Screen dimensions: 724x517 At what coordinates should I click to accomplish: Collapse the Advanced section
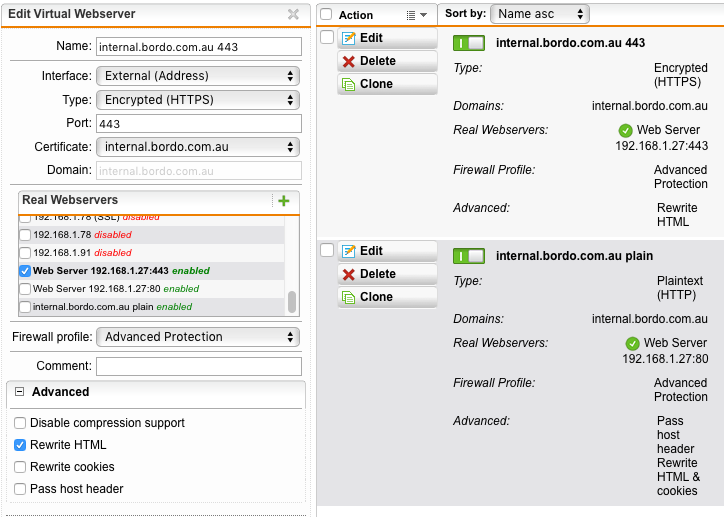19,392
